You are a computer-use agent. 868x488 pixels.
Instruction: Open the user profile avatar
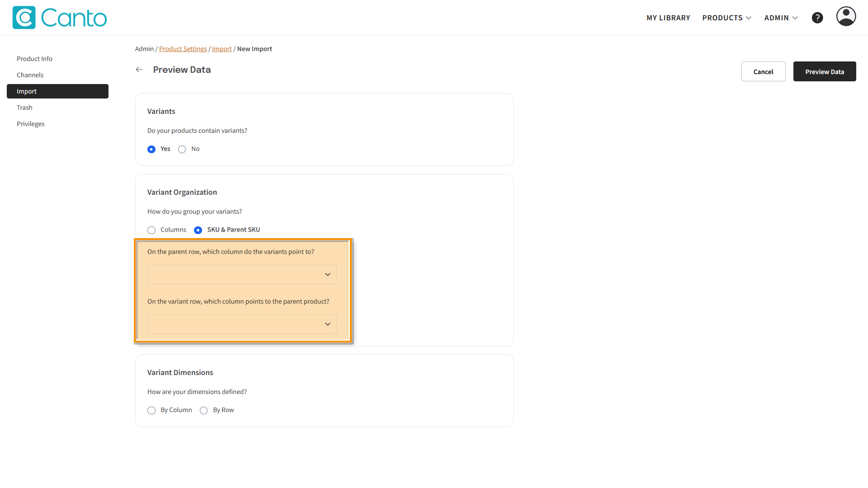845,17
